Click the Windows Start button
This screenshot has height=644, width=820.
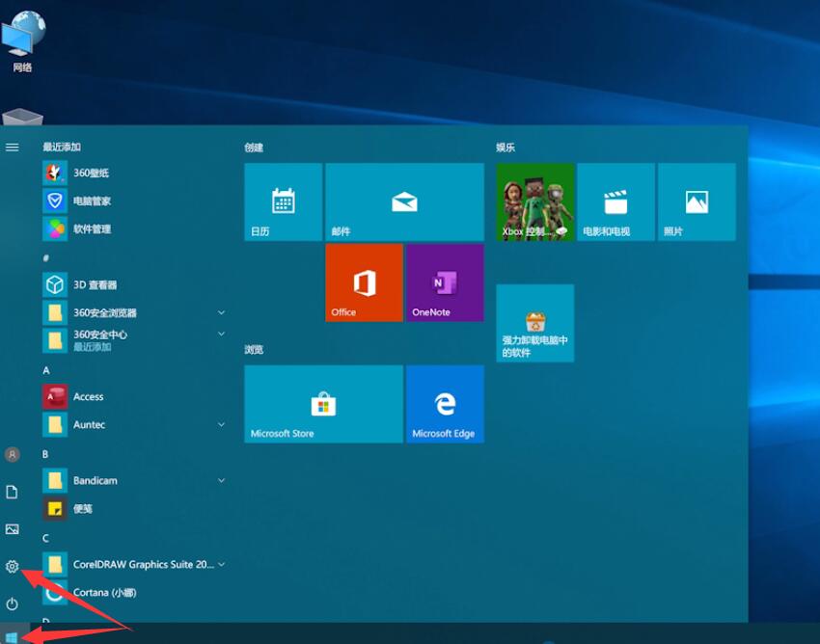point(12,636)
